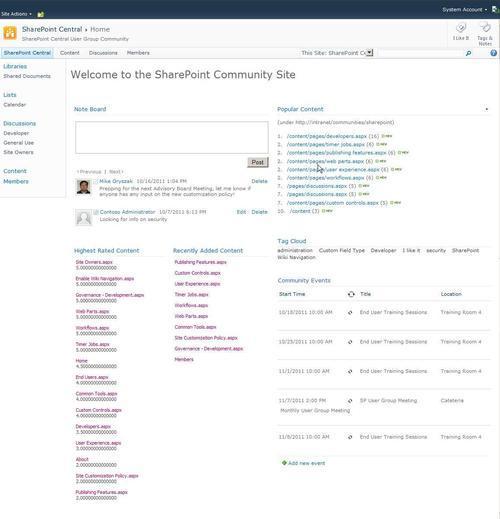This screenshot has width=500, height=519.
Task: Click Libraries heading in the sidebar
Action: pos(15,66)
